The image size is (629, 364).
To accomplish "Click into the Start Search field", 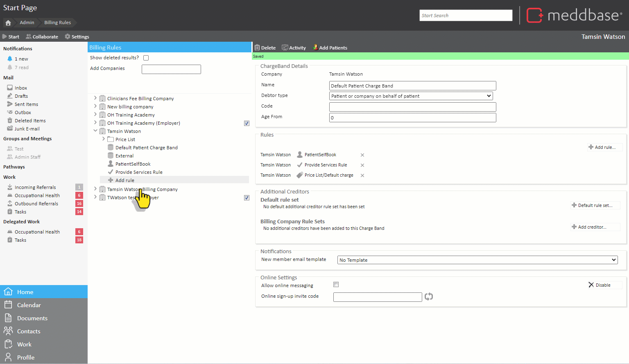I will [x=466, y=16].
